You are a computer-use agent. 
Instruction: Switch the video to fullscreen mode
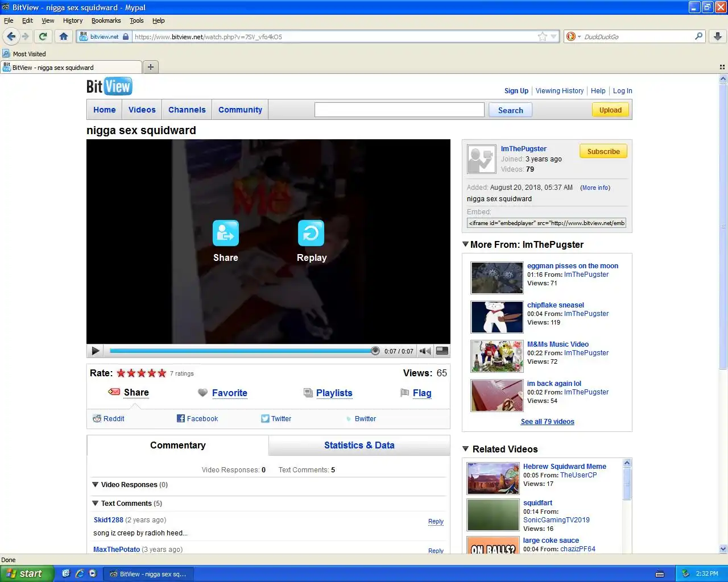[x=442, y=351]
